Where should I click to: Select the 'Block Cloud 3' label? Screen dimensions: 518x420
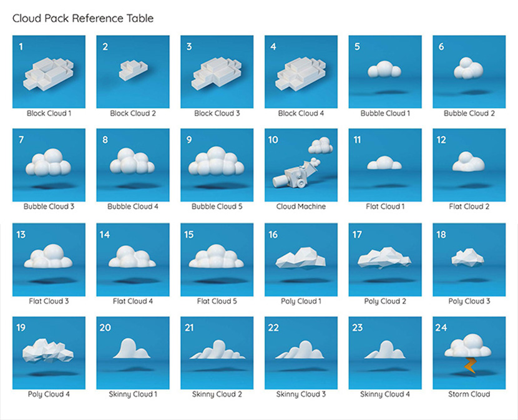[x=217, y=114]
